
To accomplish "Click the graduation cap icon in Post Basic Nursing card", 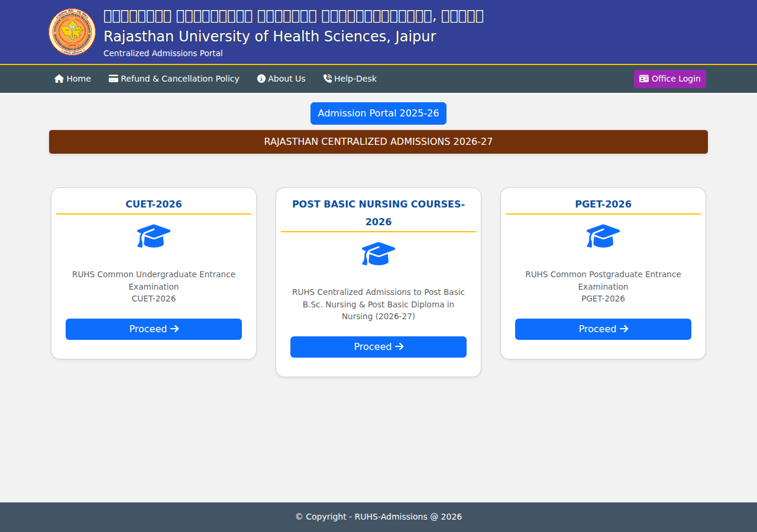I will click(x=378, y=254).
